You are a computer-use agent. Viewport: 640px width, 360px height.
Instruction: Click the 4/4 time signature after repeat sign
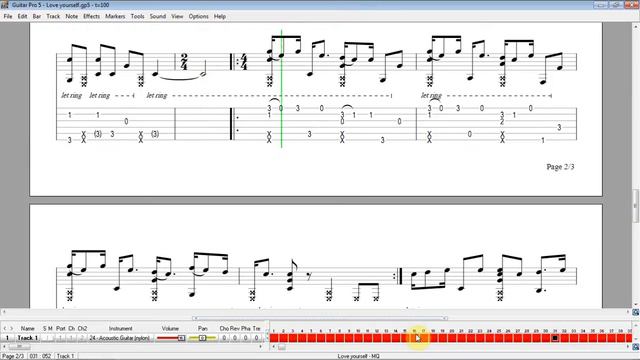pos(244,62)
